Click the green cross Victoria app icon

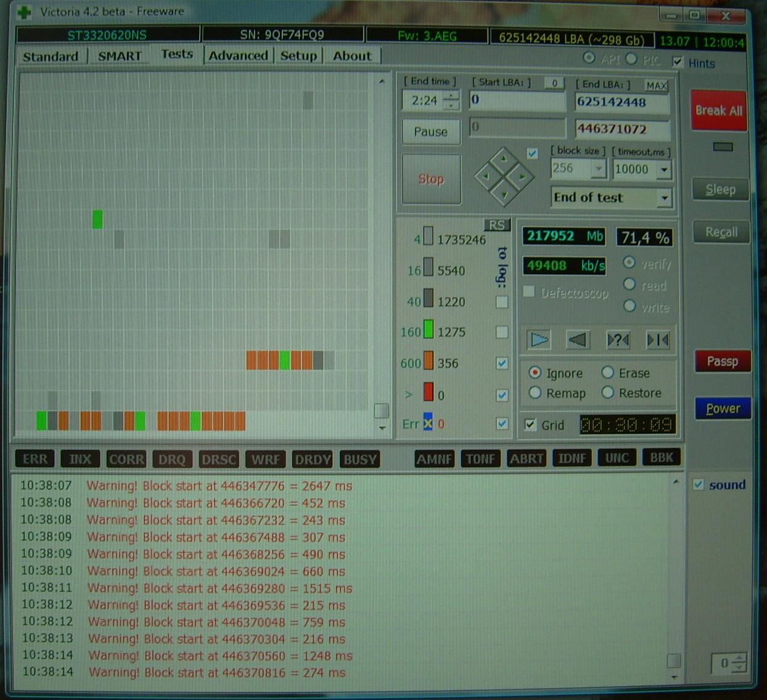25,12
